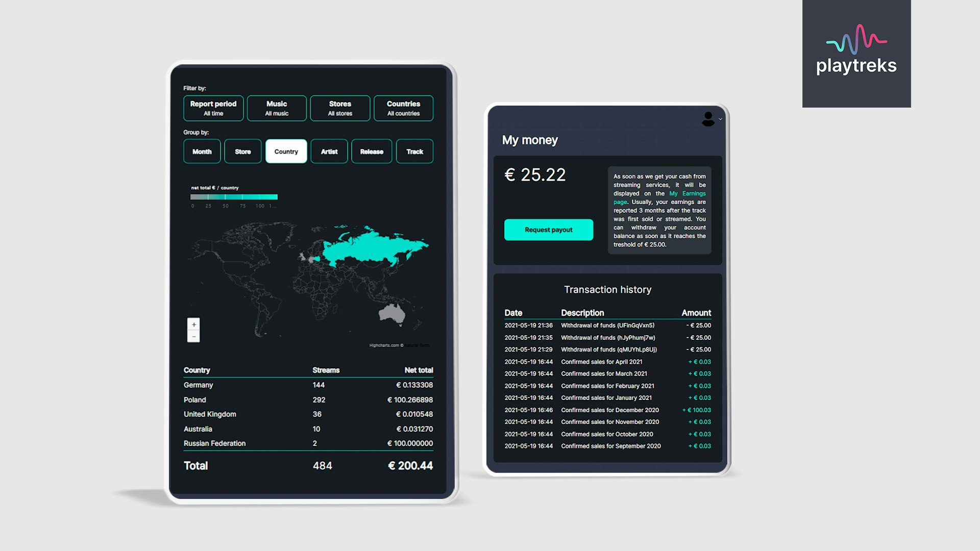
Task: Click the map zoom in plus button
Action: (x=193, y=324)
